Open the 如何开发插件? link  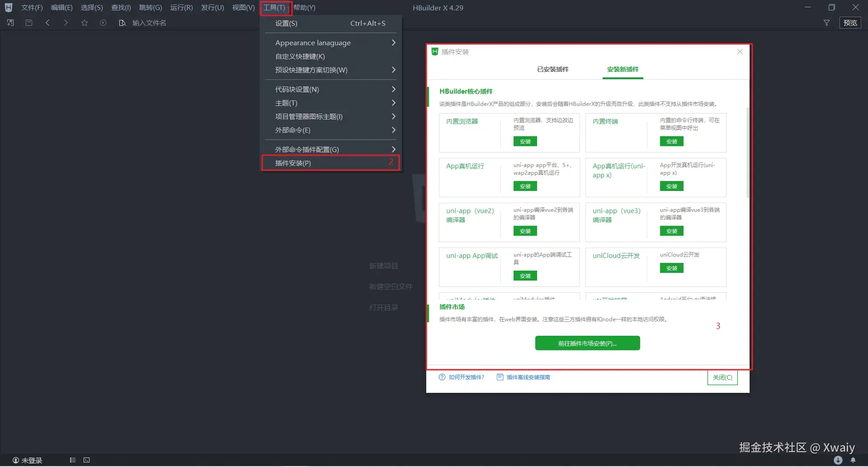tap(466, 377)
